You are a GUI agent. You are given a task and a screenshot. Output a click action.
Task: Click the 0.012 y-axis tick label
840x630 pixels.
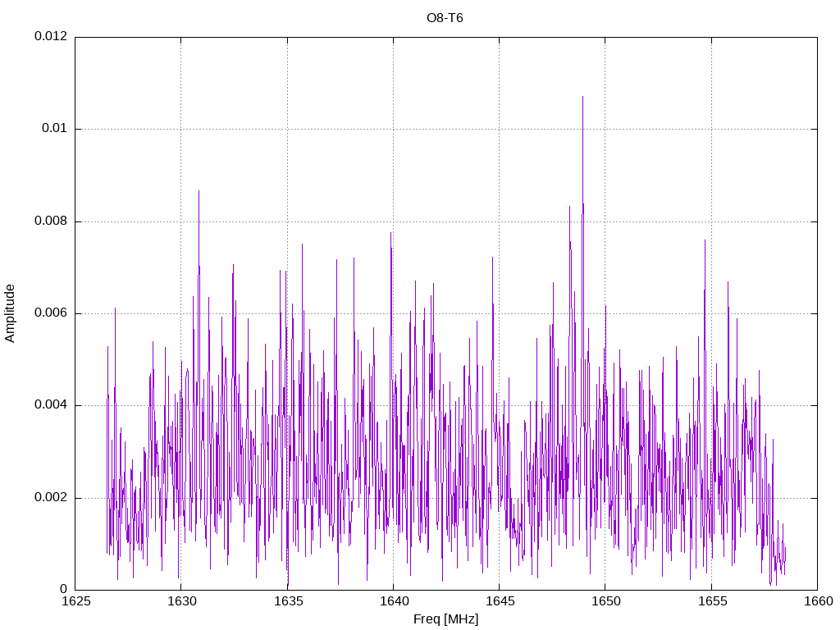click(x=51, y=36)
